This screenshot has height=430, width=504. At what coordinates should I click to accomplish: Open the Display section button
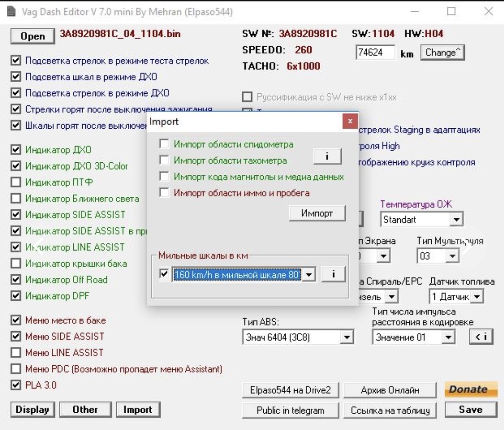pos(33,410)
